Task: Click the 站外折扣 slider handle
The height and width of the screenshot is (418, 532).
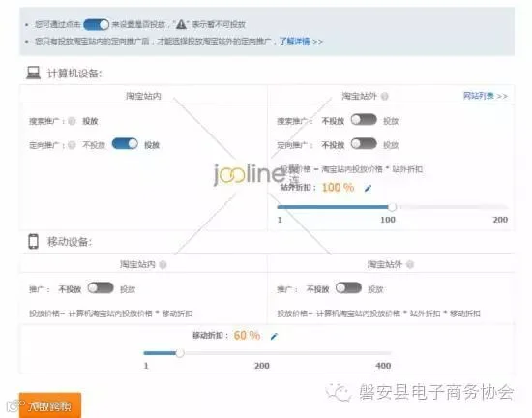Action: (x=392, y=207)
